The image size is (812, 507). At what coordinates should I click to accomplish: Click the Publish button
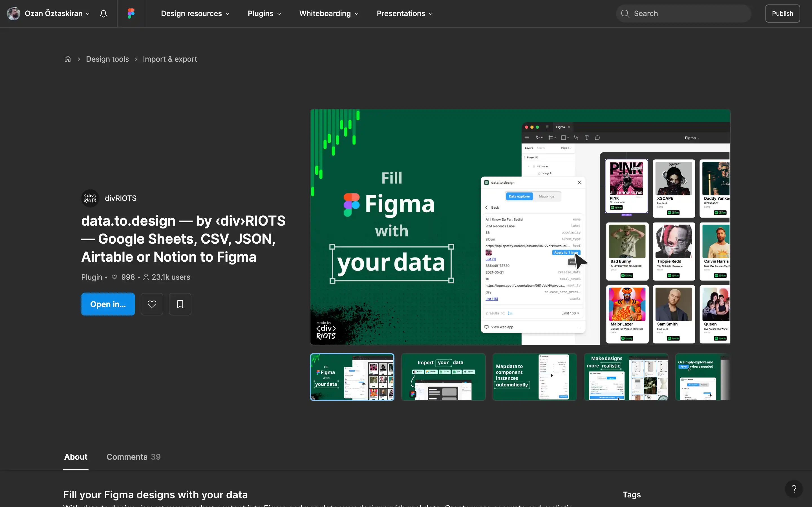[782, 14]
